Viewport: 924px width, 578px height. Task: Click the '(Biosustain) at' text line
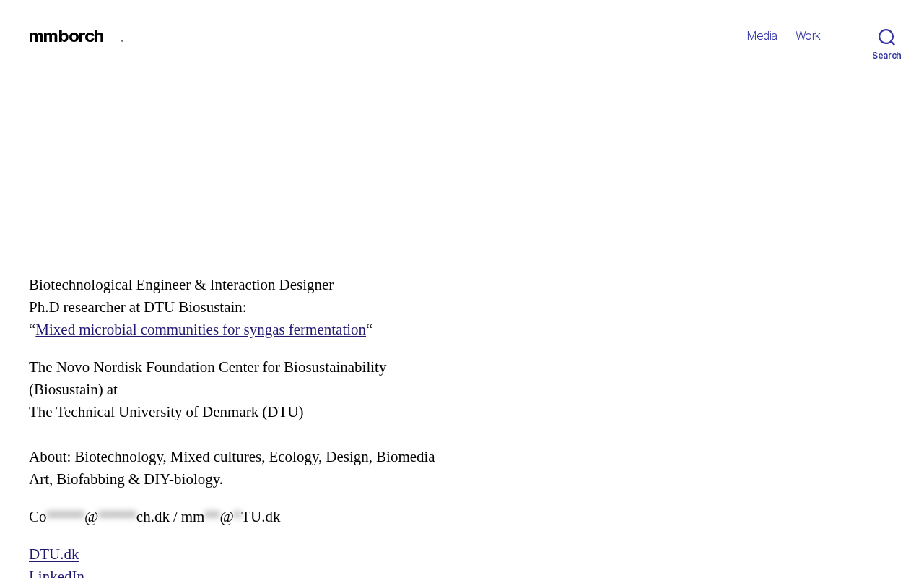[73, 390]
